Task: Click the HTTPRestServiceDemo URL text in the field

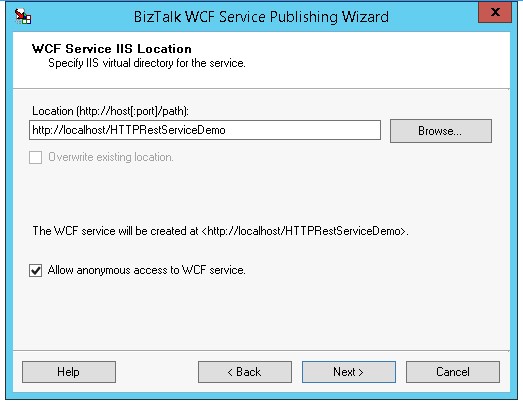Action: click(129, 130)
